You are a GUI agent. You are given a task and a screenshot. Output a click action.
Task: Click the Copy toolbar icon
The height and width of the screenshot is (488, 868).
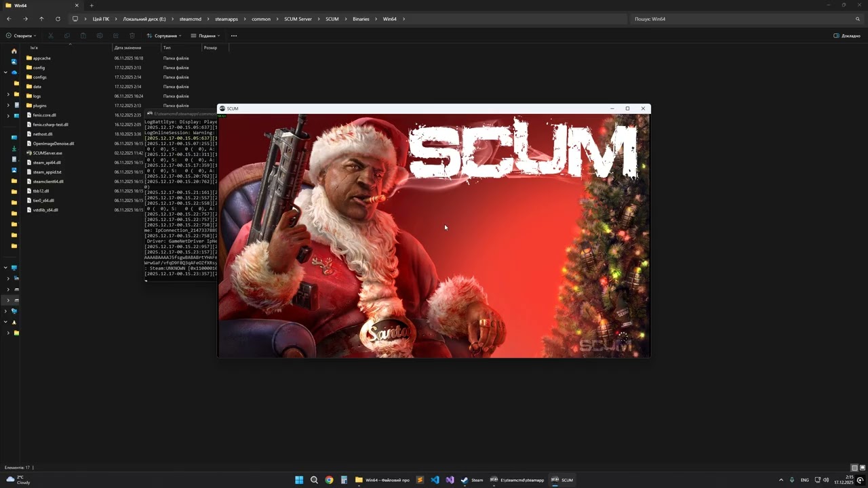[x=66, y=36]
